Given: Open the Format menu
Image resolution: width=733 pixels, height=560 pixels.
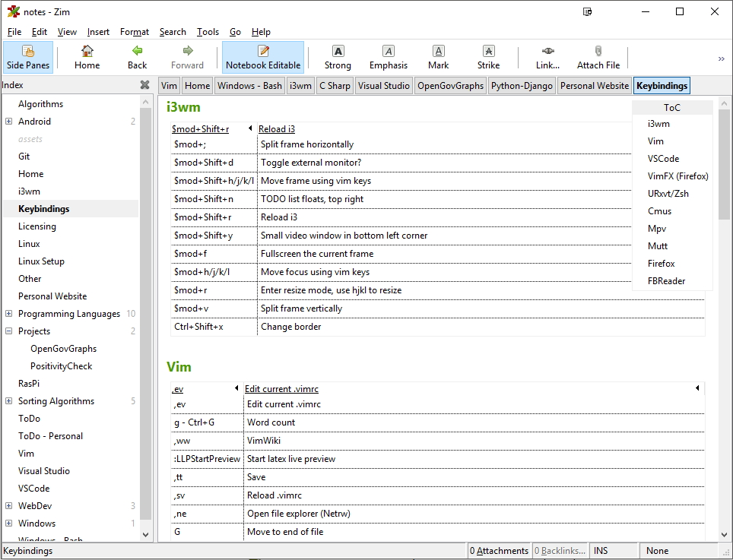Looking at the screenshot, I should (135, 32).
